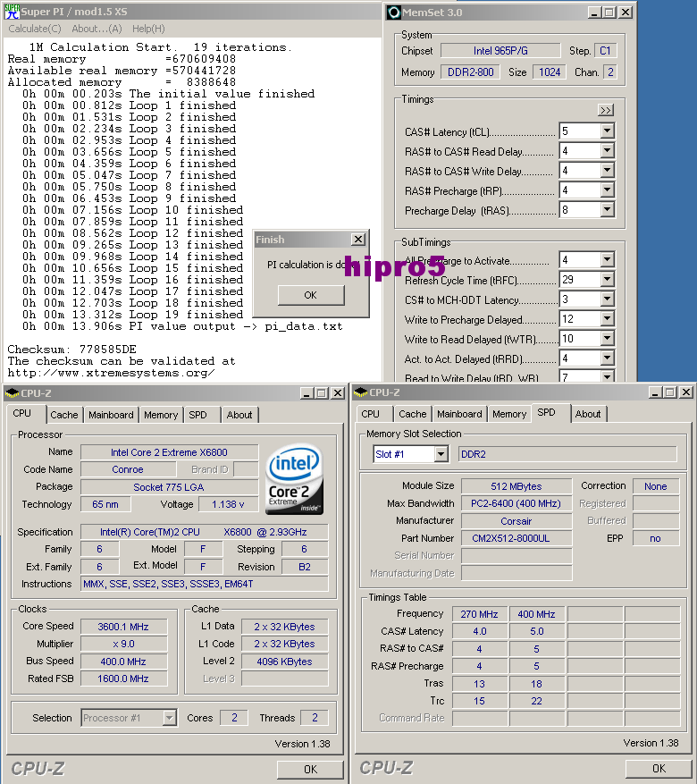Open the CS# to MCH-ODT Latency dropdown

click(607, 299)
